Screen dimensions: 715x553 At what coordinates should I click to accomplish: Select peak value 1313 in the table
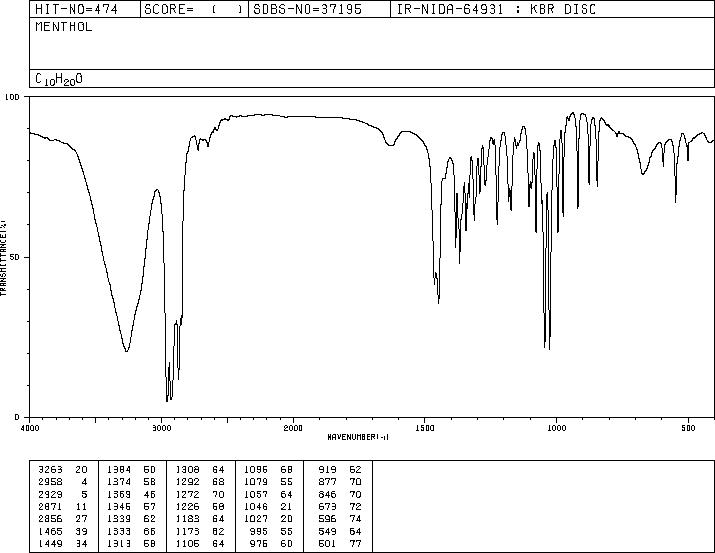coord(119,544)
